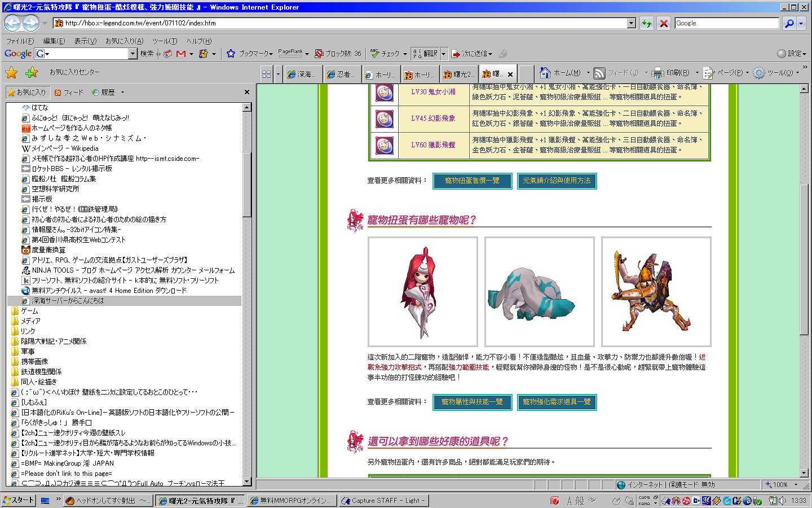Click the 寵物屬性與技能一覽 button
Screen dimensions: 812x508
click(x=473, y=402)
